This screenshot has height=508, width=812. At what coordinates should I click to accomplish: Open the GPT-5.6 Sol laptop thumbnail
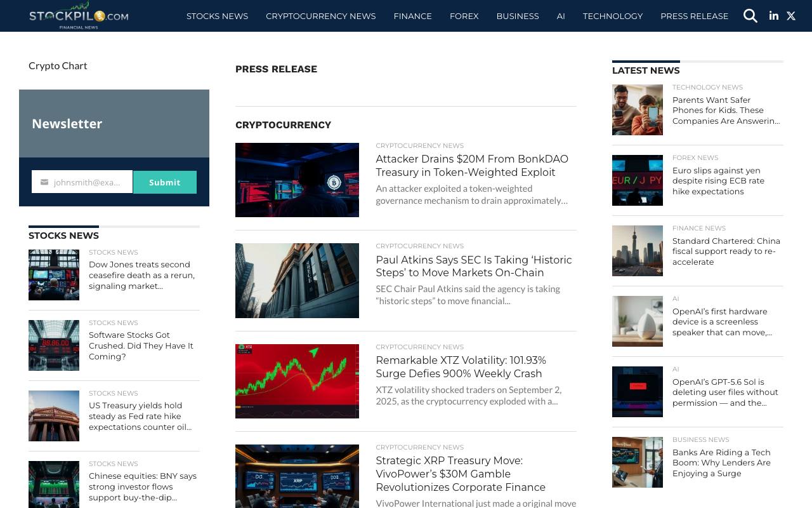tap(638, 392)
